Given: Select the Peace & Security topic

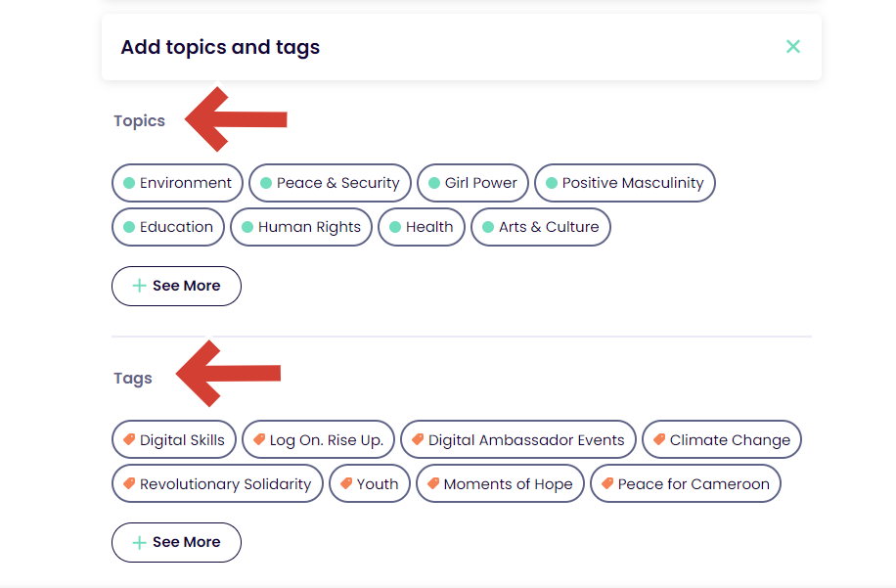Looking at the screenshot, I should tap(330, 183).
